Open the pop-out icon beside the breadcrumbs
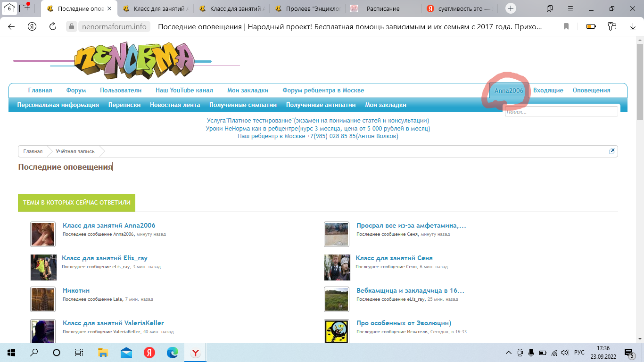The width and height of the screenshot is (644, 362). pos(612,151)
